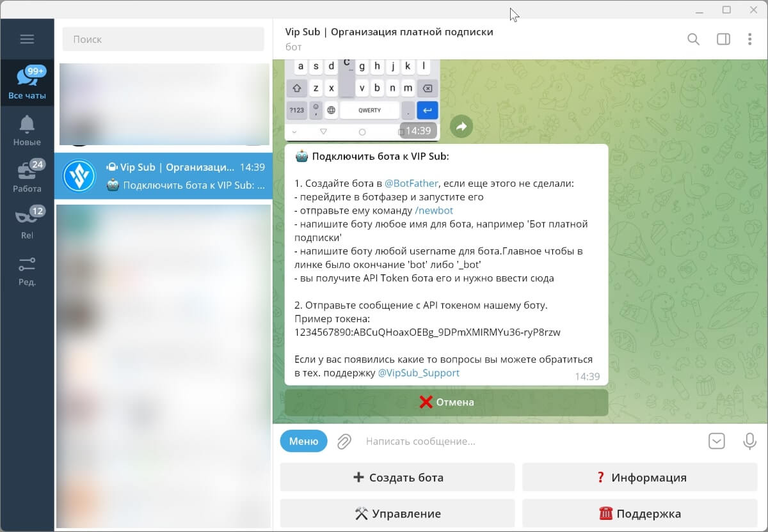Click the blue 'Меню' button
768x532 pixels.
click(x=303, y=441)
